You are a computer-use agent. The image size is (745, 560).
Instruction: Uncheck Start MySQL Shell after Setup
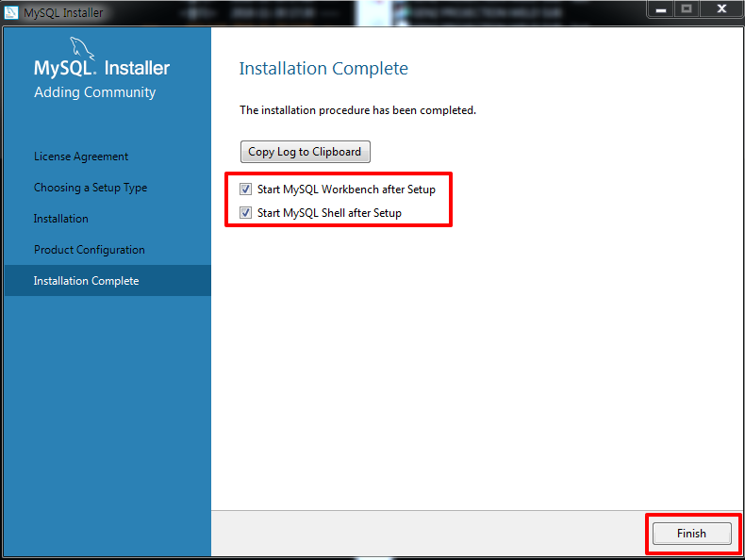point(245,212)
